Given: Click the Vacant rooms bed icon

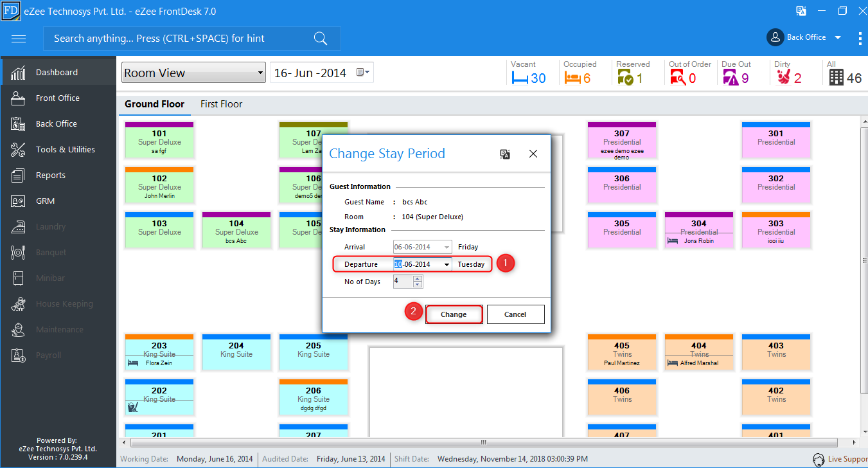Looking at the screenshot, I should coord(519,78).
